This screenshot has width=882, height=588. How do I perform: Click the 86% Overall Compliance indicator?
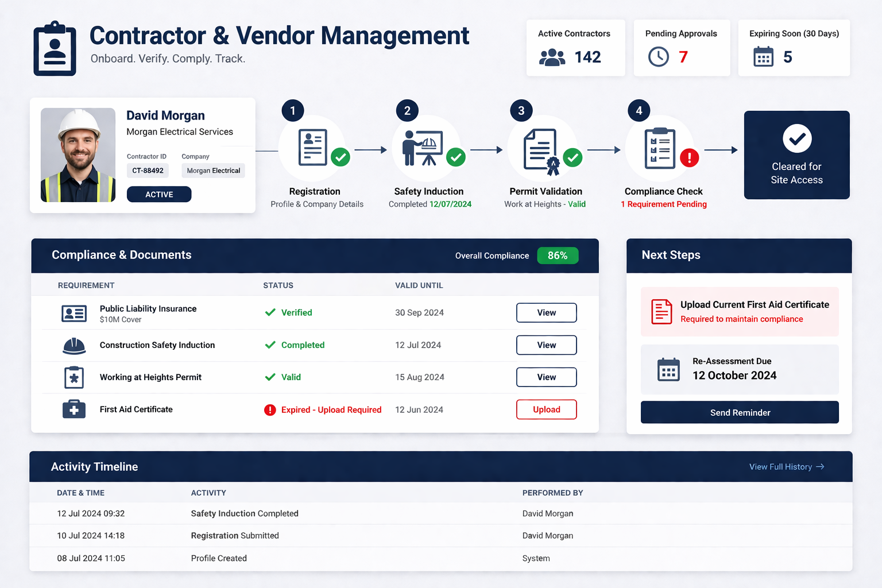point(558,256)
